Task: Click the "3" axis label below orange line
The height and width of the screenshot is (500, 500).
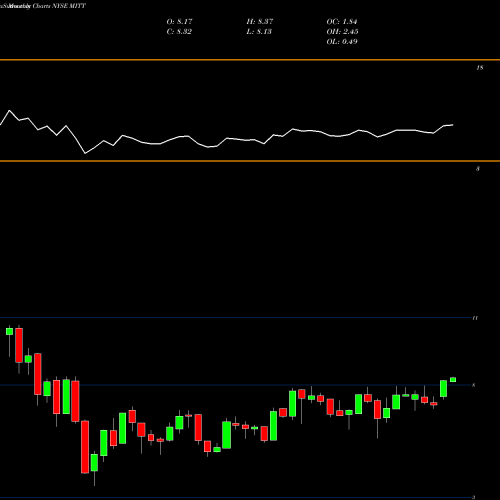Action: click(478, 169)
